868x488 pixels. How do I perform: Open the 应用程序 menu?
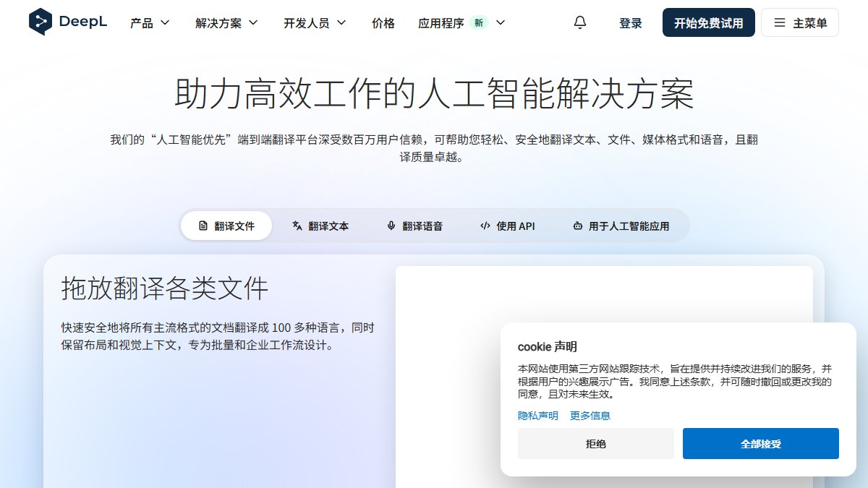coord(461,23)
